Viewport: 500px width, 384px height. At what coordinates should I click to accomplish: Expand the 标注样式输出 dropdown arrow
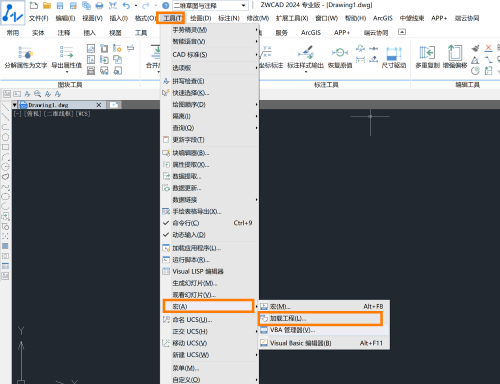[306, 72]
